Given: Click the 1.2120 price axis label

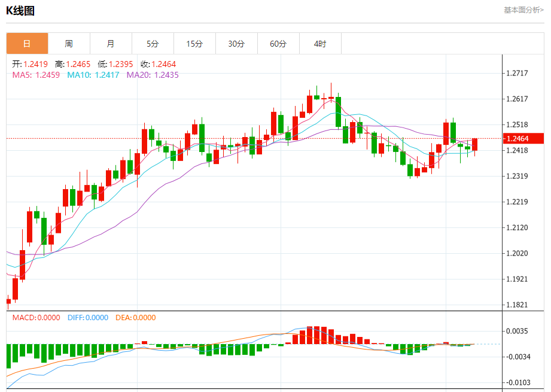Looking at the screenshot, I should [x=517, y=227].
